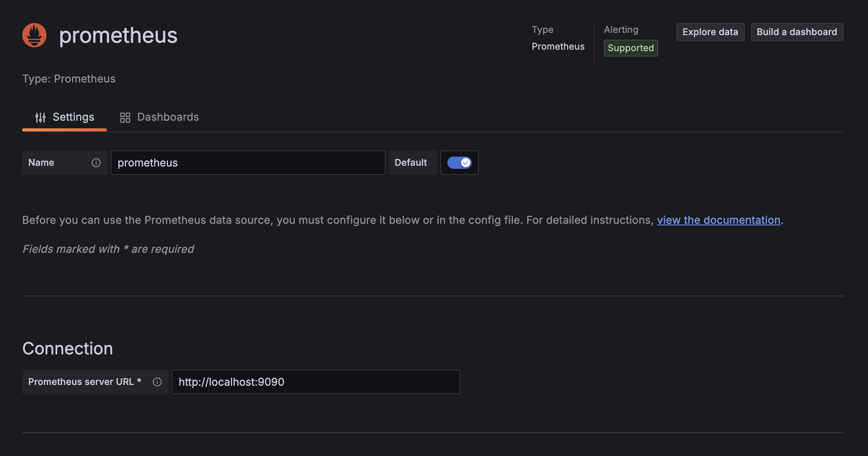
Task: Click the Prometheus flame logo icon
Action: pos(34,35)
